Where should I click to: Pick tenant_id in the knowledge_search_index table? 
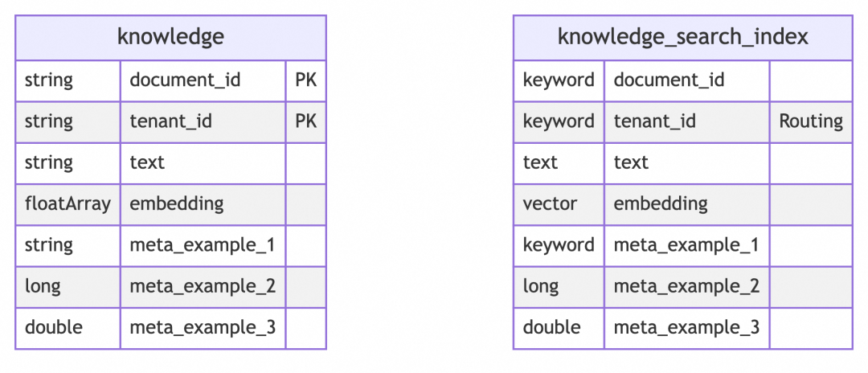(655, 121)
